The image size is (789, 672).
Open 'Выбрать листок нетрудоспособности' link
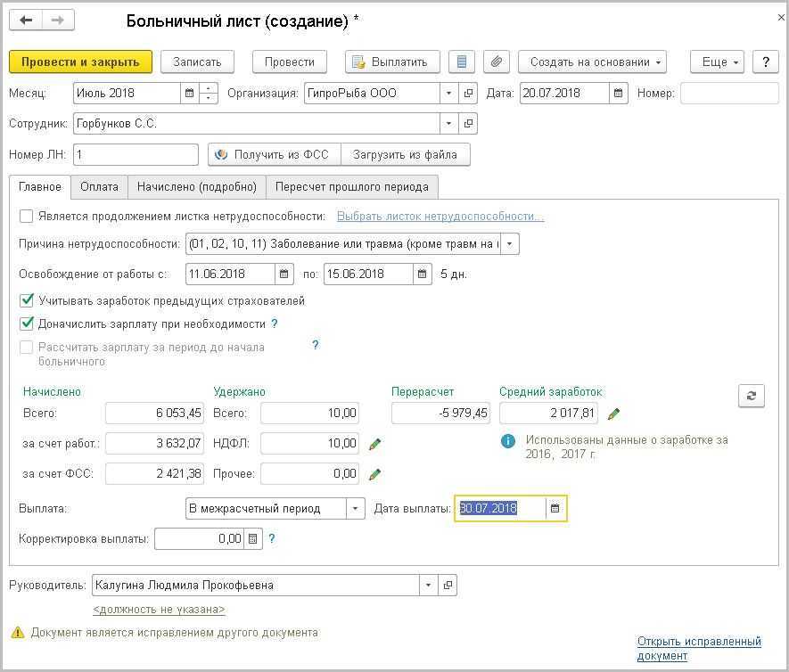tap(440, 216)
